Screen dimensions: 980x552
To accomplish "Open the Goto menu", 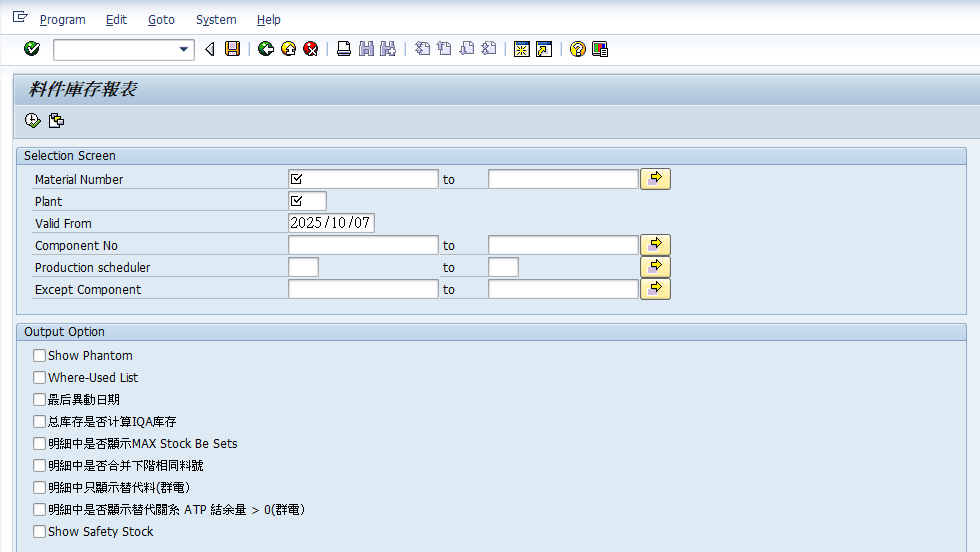I will pos(161,20).
